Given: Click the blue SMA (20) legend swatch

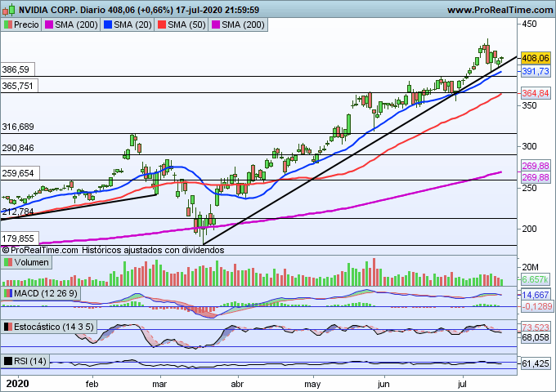Looking at the screenshot, I should (108, 24).
